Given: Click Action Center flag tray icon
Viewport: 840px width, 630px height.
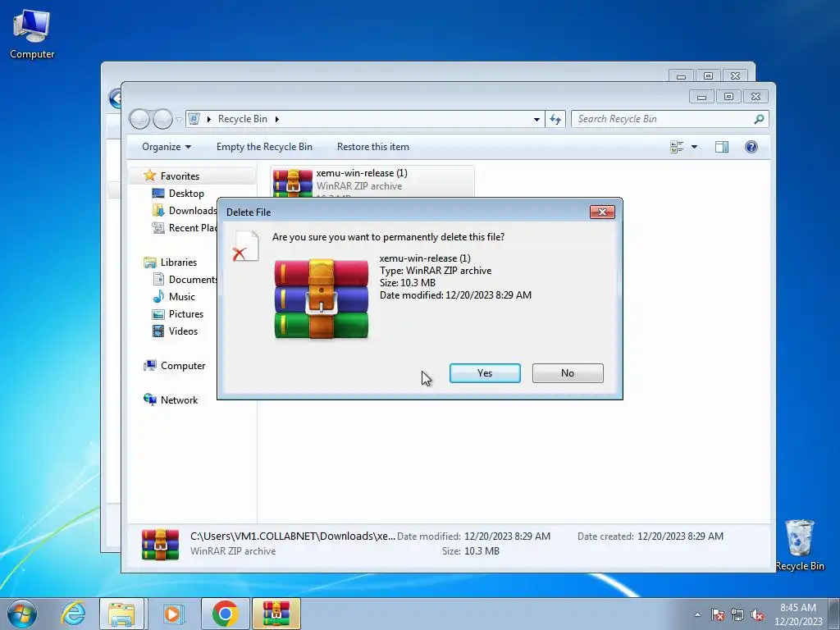Looking at the screenshot, I should click(x=718, y=614).
